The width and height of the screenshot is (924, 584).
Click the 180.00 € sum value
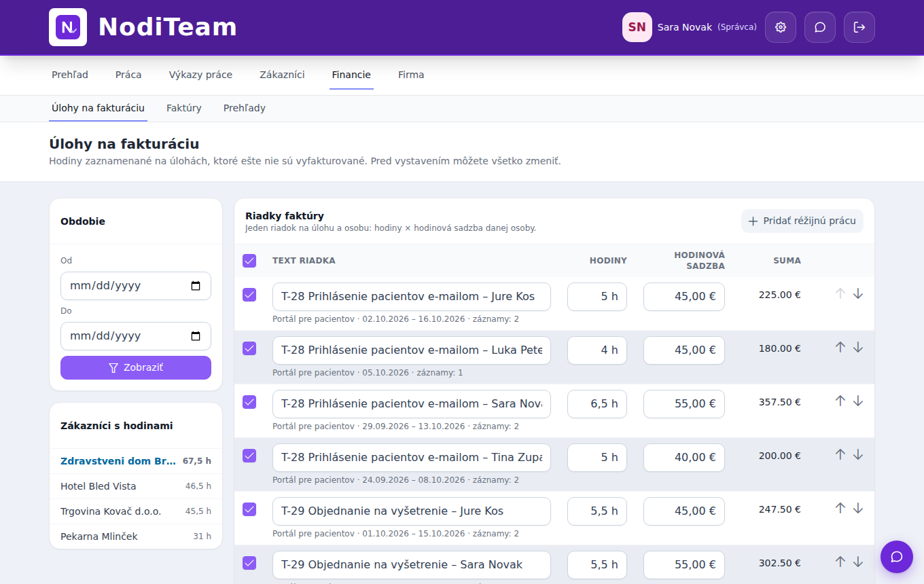pos(780,348)
